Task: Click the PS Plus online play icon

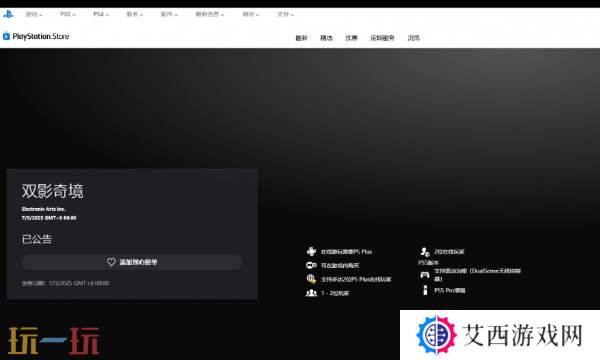Action: 311,251
